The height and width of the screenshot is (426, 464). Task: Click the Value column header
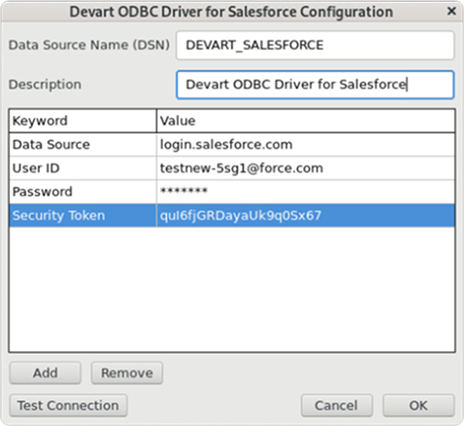tap(306, 121)
